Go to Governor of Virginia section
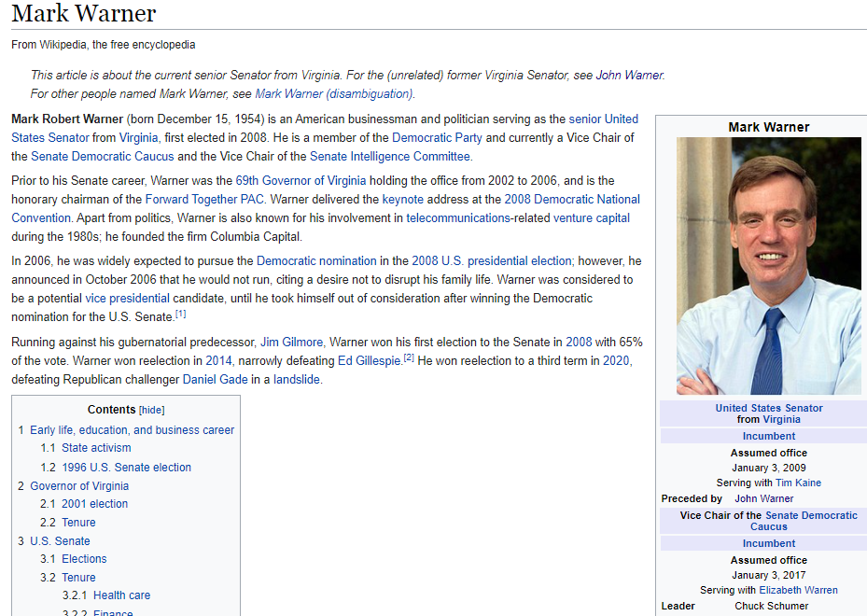The height and width of the screenshot is (616, 867). point(79,486)
